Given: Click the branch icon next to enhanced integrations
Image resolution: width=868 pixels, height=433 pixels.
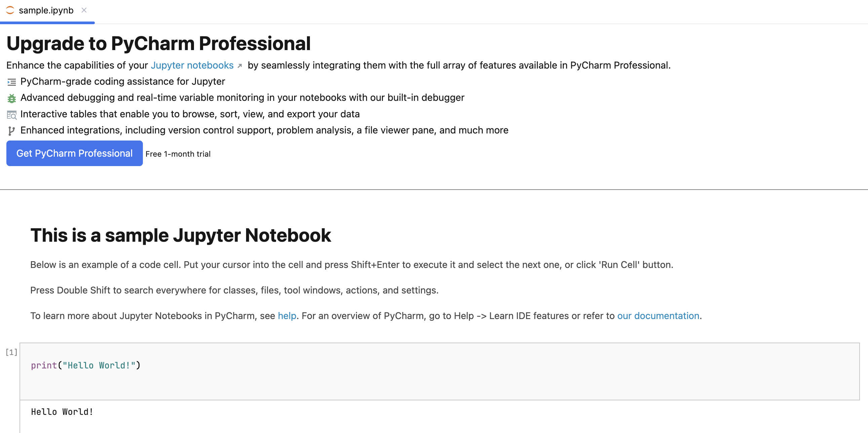Looking at the screenshot, I should point(11,131).
